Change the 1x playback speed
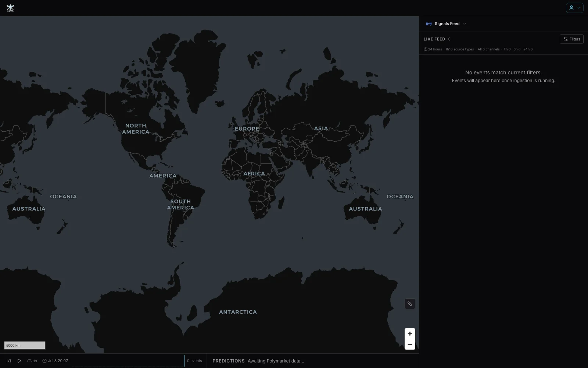This screenshot has height=368, width=588. pyautogui.click(x=32, y=361)
